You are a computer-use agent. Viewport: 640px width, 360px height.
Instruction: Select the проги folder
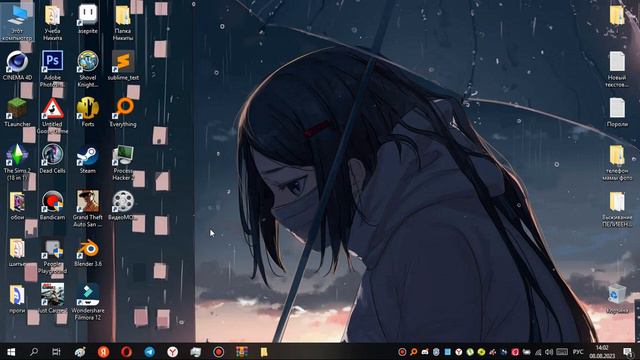click(17, 298)
